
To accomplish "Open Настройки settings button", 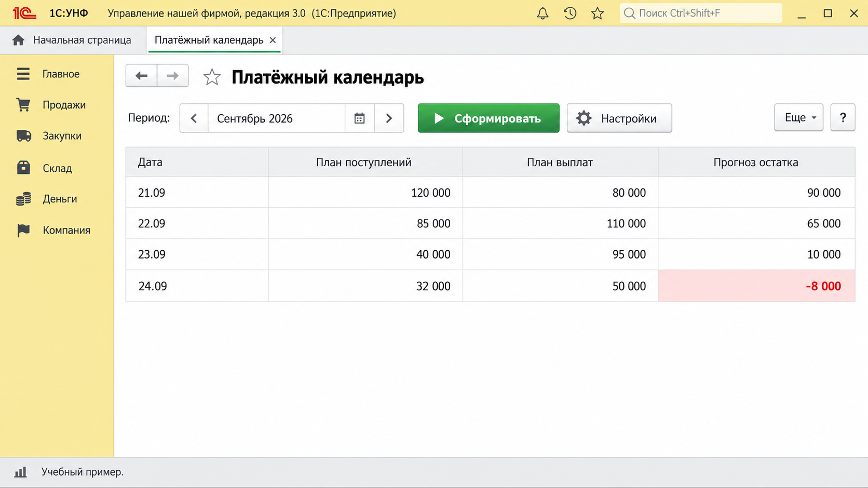I will click(x=619, y=118).
